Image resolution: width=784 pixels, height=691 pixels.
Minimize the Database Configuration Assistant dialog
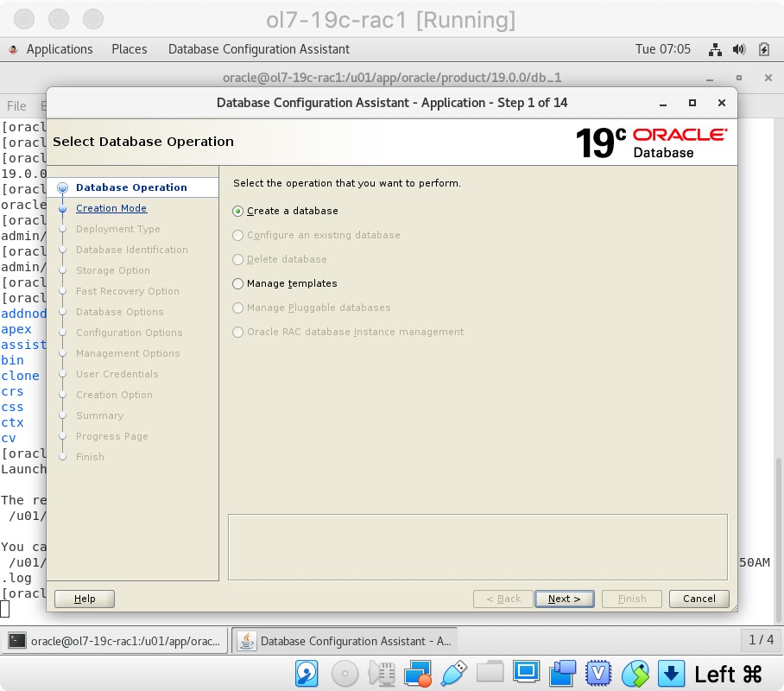click(663, 103)
